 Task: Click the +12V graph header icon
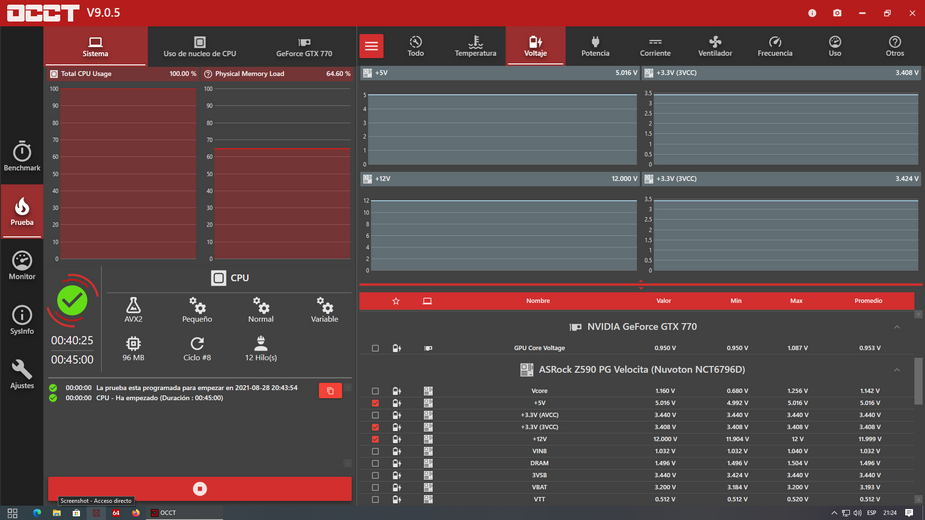tap(368, 179)
